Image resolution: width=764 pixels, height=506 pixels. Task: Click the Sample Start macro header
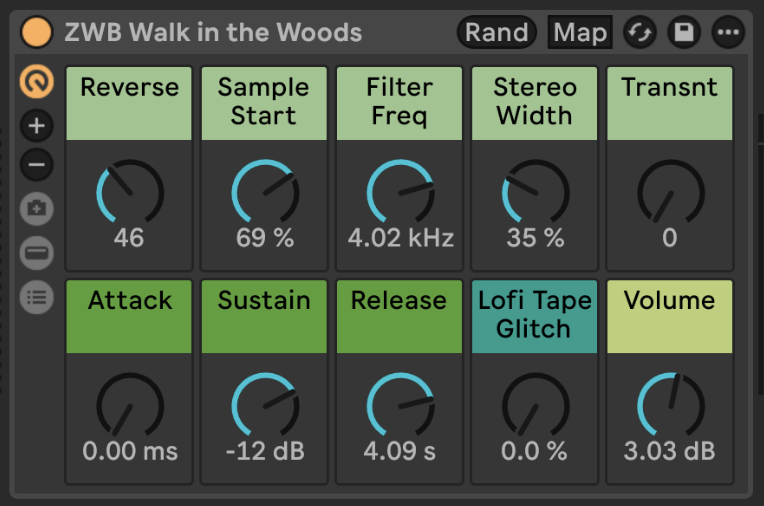click(265, 102)
